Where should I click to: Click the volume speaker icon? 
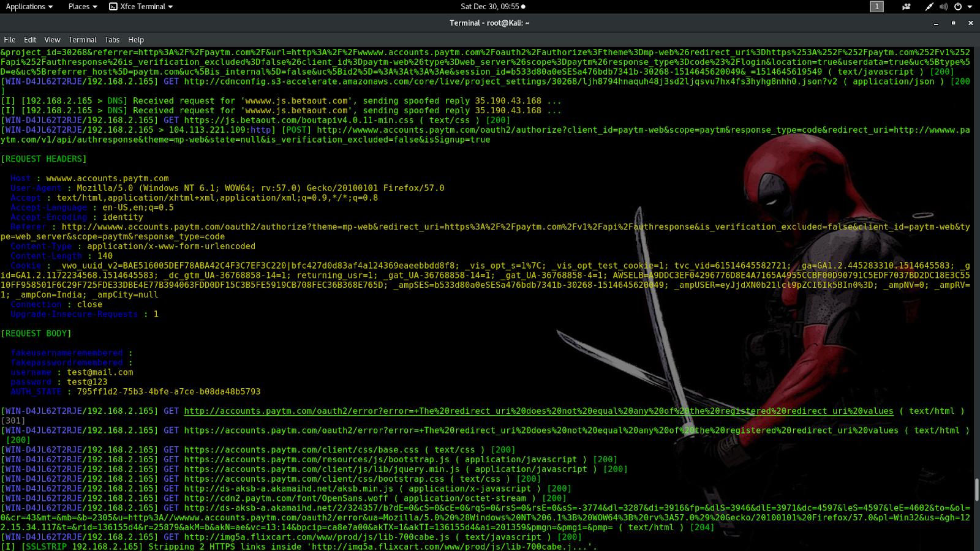click(x=943, y=7)
